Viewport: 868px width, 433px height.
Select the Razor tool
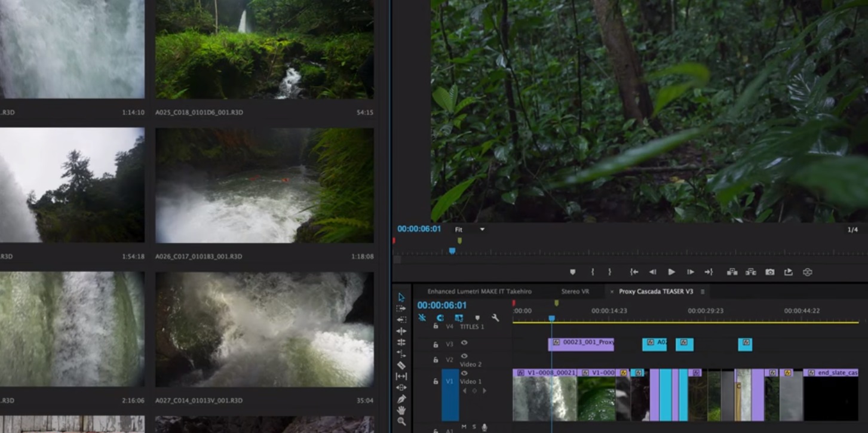point(401,365)
